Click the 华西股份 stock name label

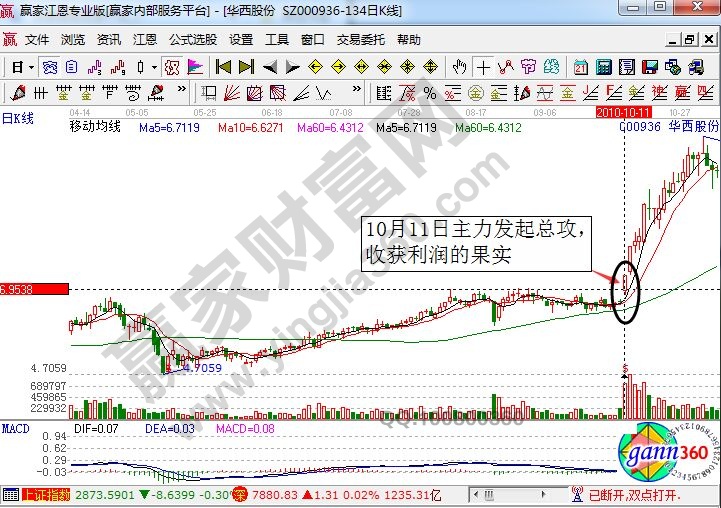(x=694, y=128)
